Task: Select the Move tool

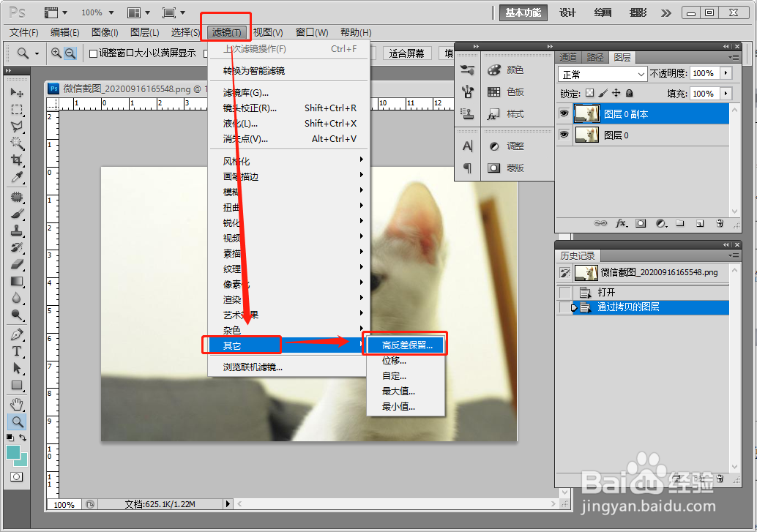Action: point(17,92)
